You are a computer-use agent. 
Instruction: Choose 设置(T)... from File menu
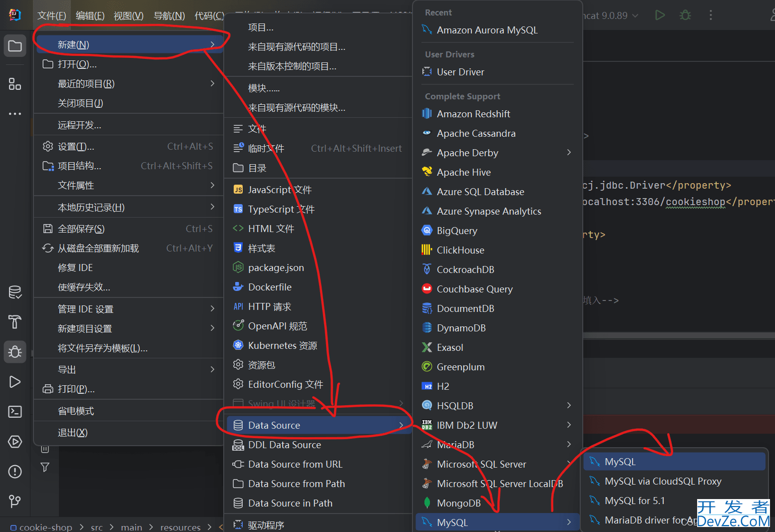tap(130, 146)
